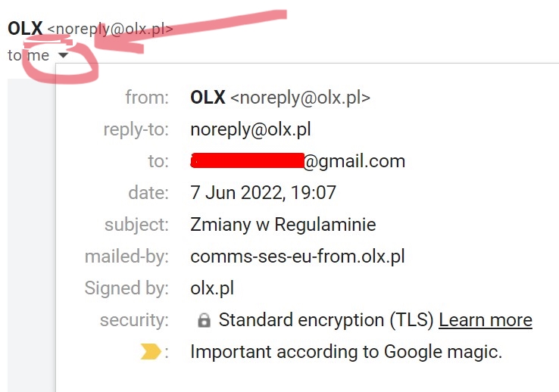The height and width of the screenshot is (392, 559).
Task: Click the "reply-to:" field label
Action: [136, 129]
